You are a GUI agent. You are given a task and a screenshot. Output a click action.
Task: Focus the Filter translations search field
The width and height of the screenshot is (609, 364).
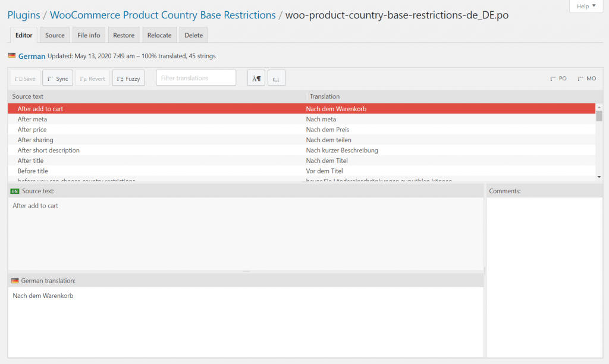pos(196,78)
